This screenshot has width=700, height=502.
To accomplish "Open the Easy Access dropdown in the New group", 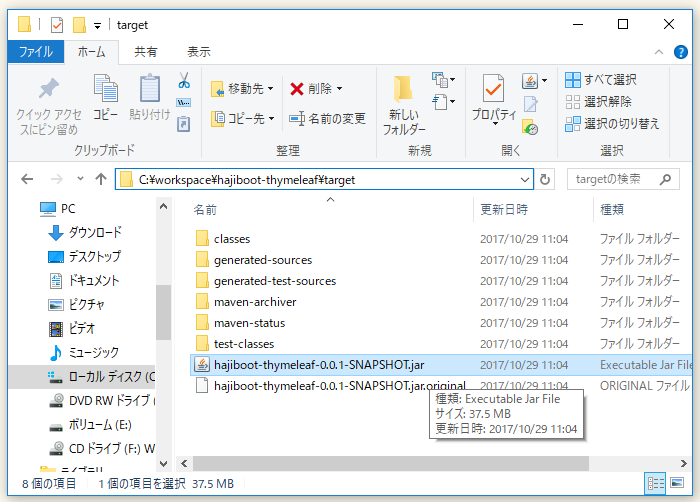I will tap(443, 102).
